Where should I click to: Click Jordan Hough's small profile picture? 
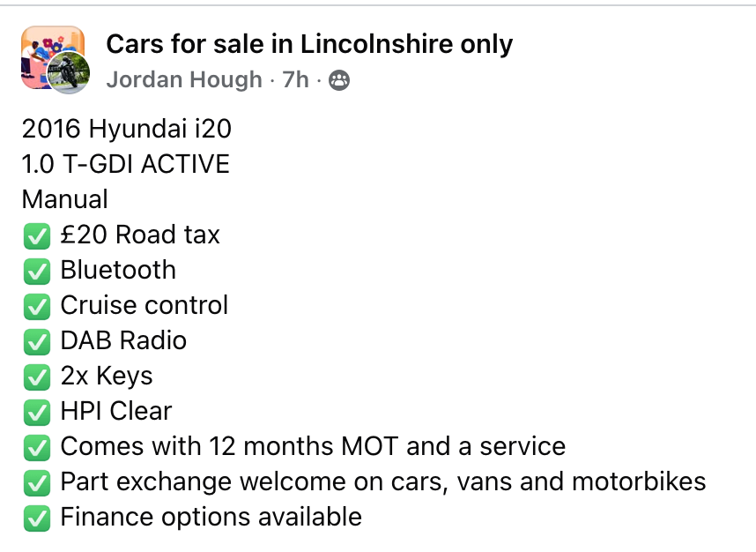coord(68,73)
